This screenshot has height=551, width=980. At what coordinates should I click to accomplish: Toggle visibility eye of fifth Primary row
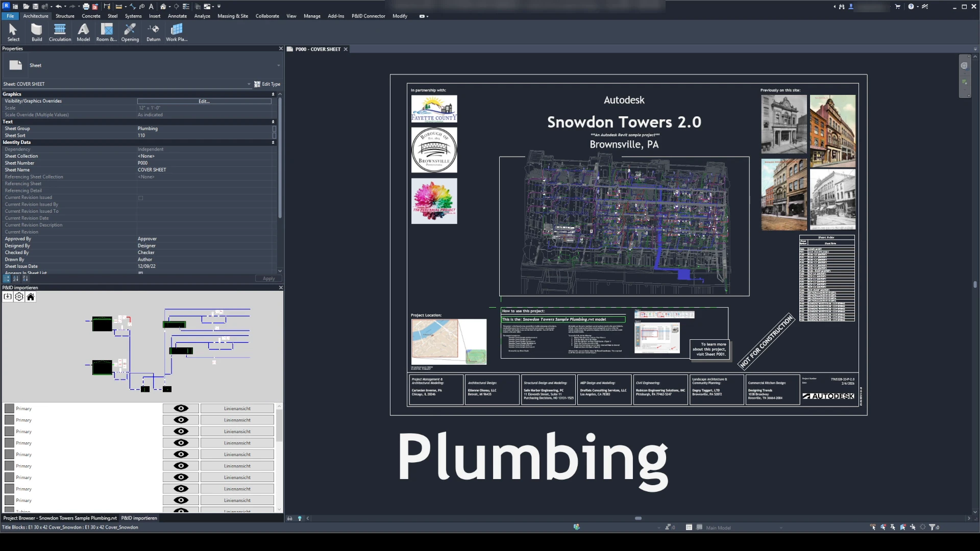pos(181,455)
